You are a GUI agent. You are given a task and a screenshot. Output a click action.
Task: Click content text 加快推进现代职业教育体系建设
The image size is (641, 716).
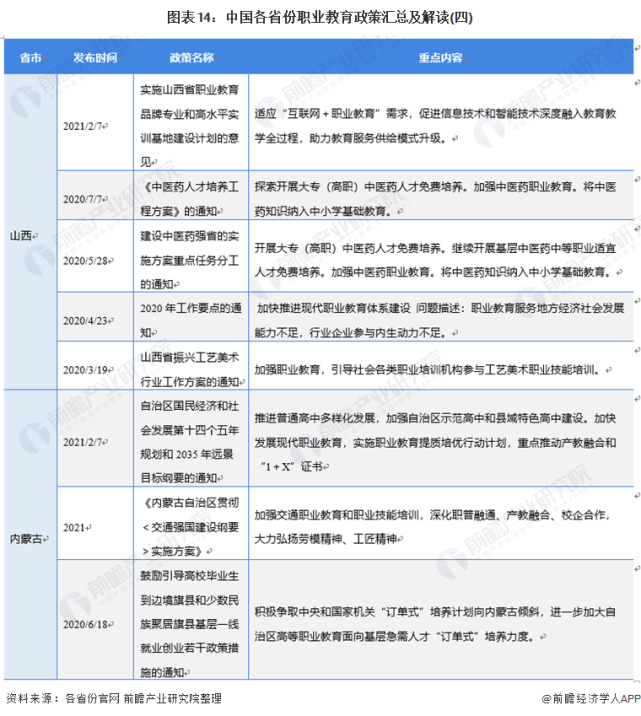tap(439, 320)
